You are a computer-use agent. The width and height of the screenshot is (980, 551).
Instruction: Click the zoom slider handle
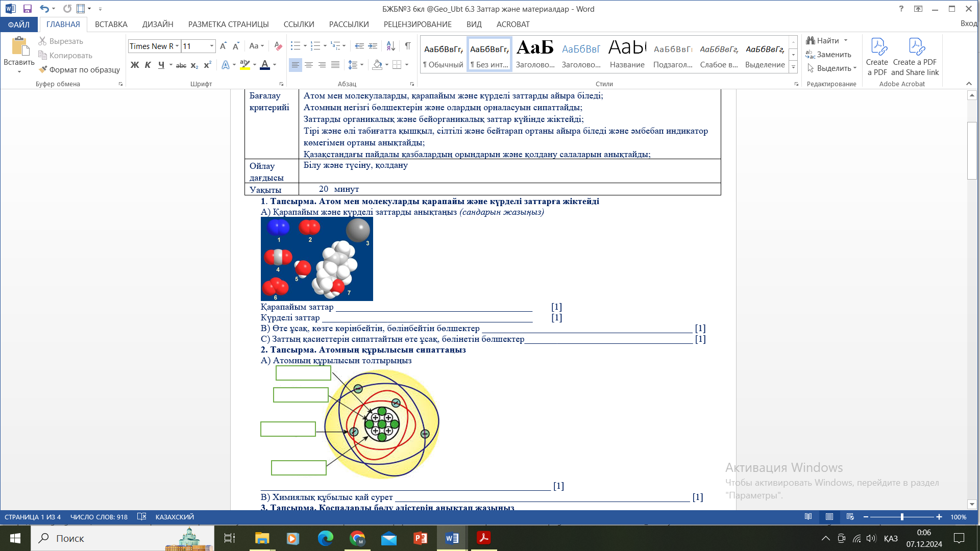[x=902, y=517]
